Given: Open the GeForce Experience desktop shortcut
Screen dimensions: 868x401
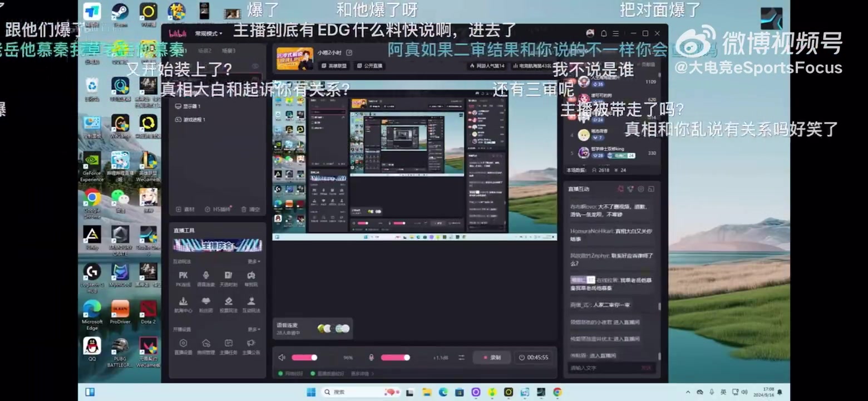Looking at the screenshot, I should pos(92,167).
